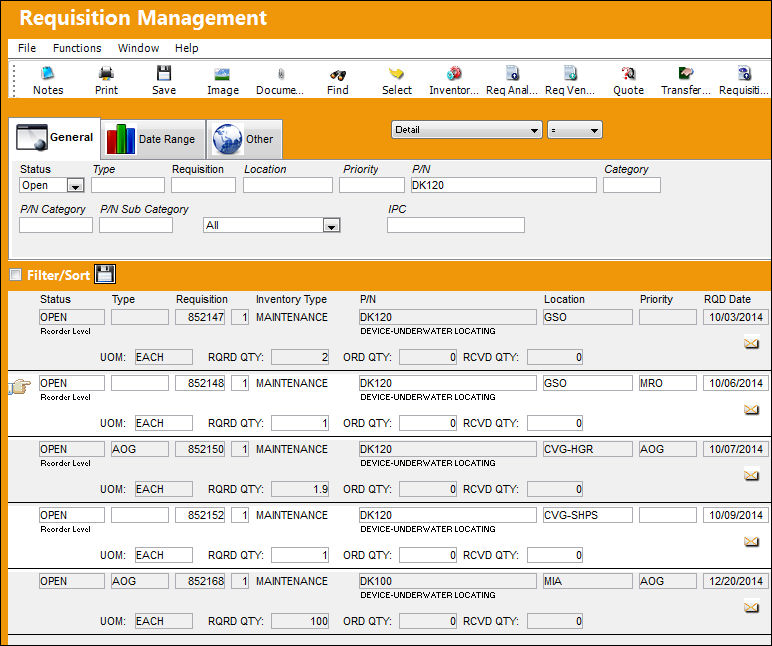Click the RQRD QTY value 1.9
Image resolution: width=772 pixels, height=646 pixels.
tap(300, 489)
